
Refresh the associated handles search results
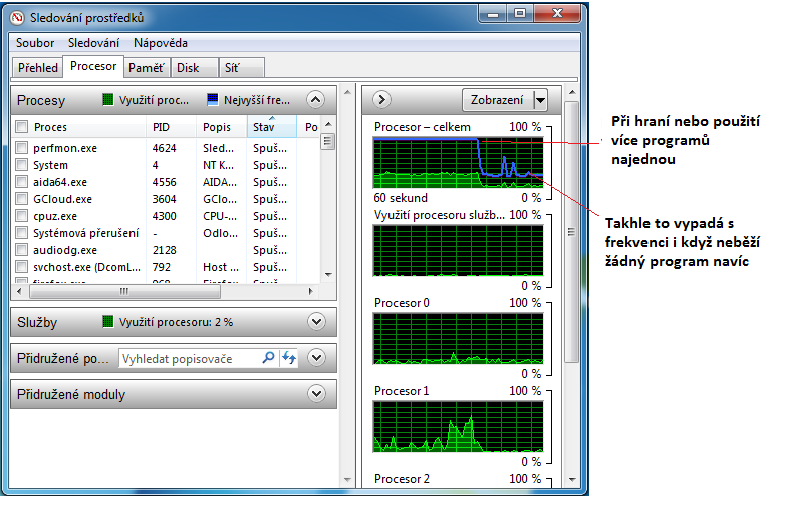289,358
